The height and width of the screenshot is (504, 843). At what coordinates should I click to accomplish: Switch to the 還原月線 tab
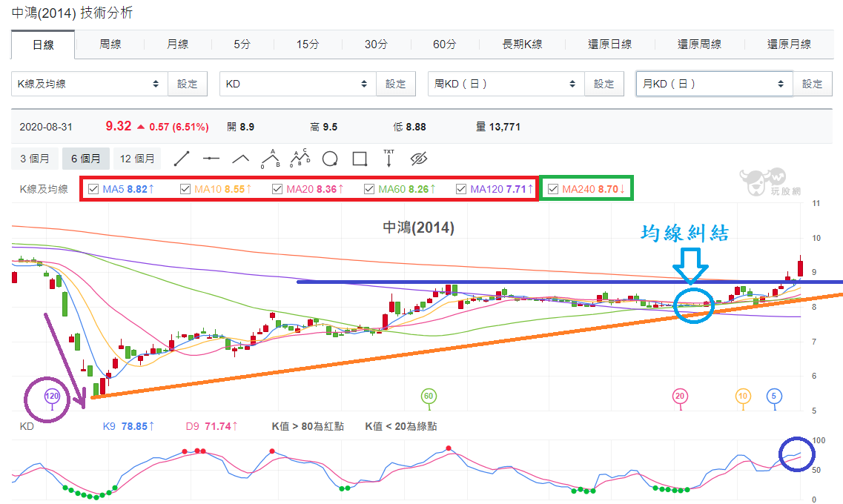tap(789, 44)
